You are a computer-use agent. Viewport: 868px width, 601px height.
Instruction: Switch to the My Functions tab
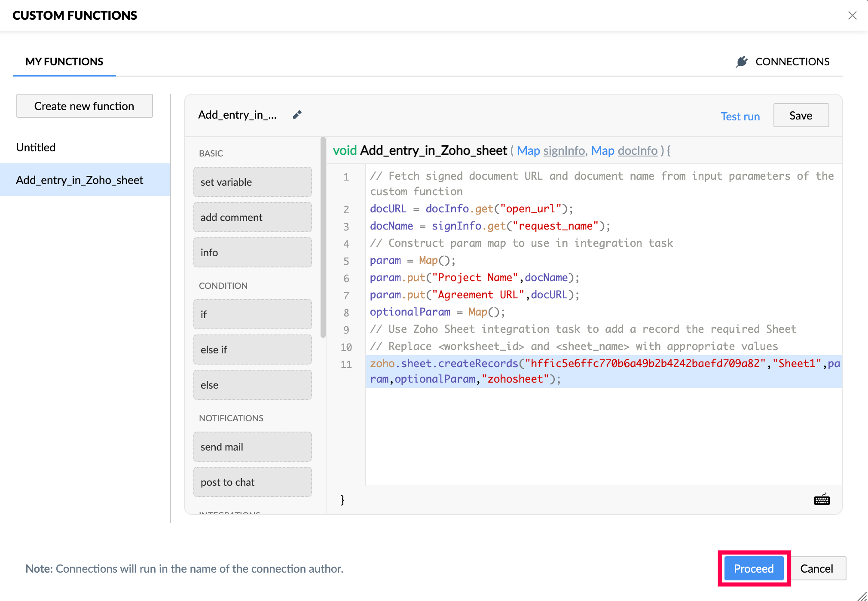coord(64,61)
